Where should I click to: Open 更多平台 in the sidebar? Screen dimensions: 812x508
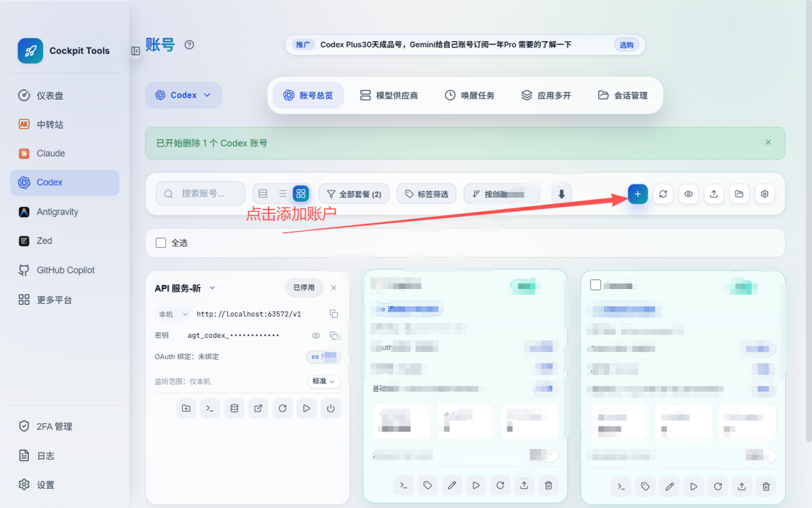65,300
